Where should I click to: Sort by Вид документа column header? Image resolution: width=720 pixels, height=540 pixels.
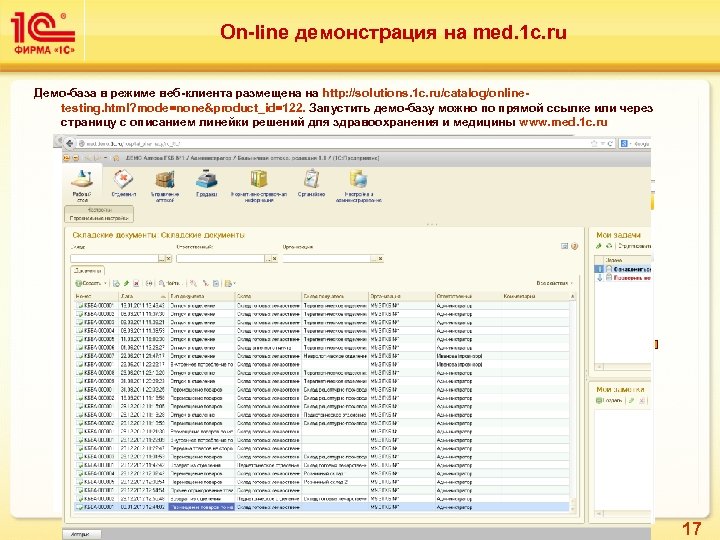click(201, 297)
